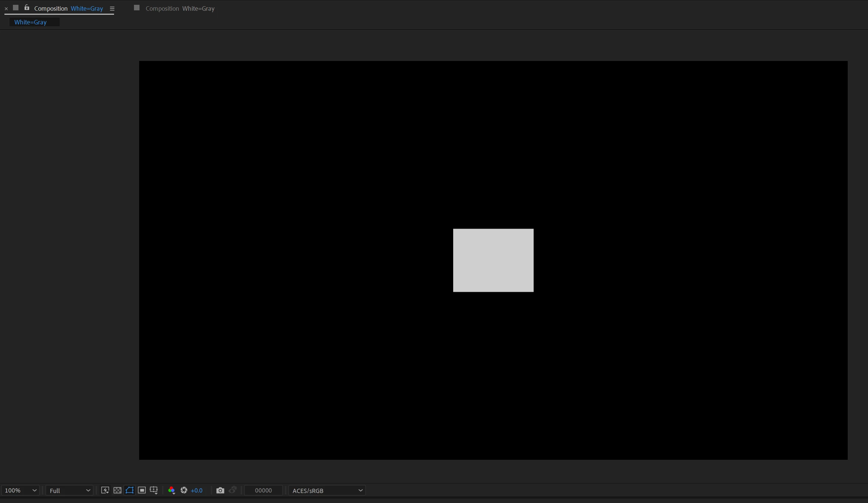Open the 100% magnification dropdown
The width and height of the screenshot is (868, 503).
coord(20,490)
